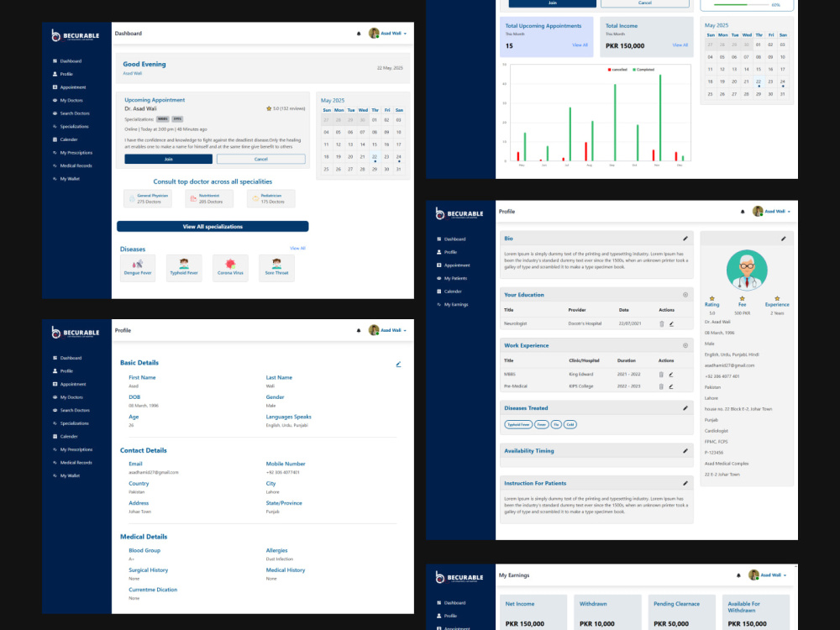Click the Diseases Treated edit pencil
Viewport: 840px width, 630px height.
point(685,408)
